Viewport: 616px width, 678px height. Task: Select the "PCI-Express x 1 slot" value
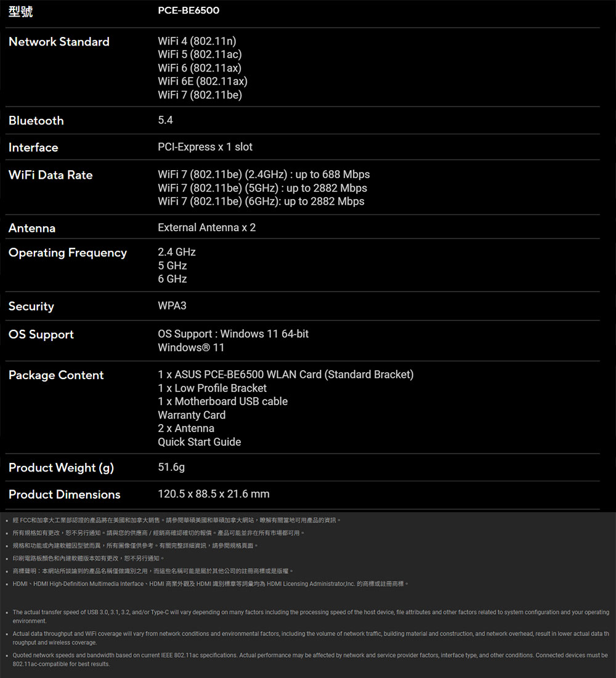pos(205,147)
